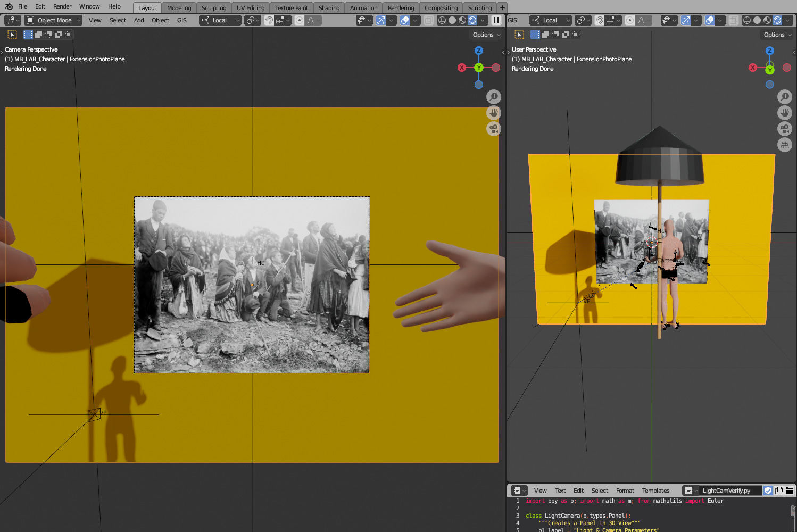Viewport: 797px width, 532px height.
Task: Add a new workspace with plus button
Action: [x=502, y=7]
